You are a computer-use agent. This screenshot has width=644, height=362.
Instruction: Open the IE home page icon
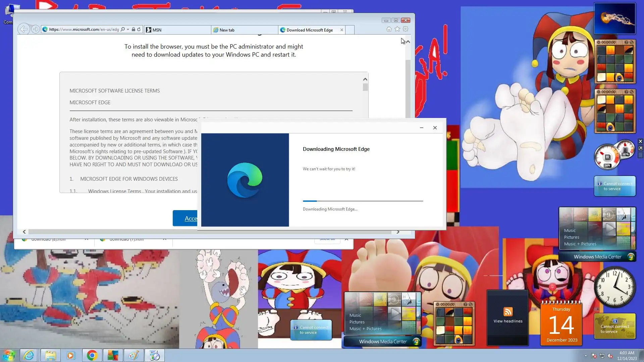(389, 29)
